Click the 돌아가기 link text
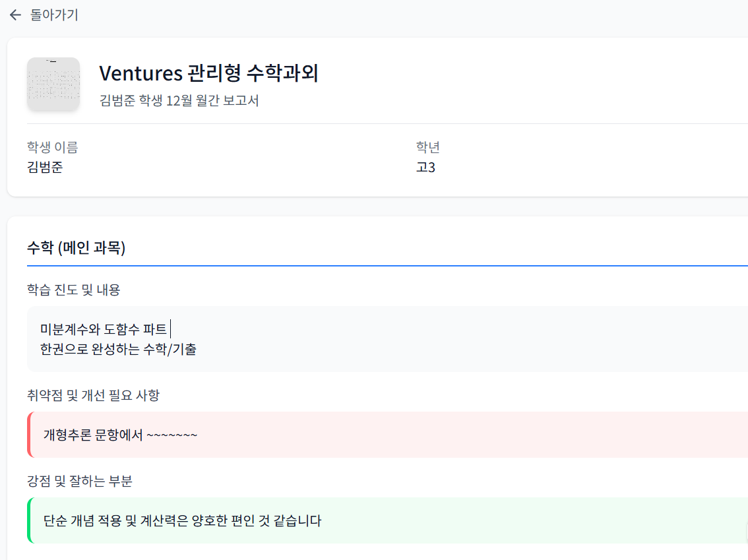This screenshot has width=748, height=560. 54,15
